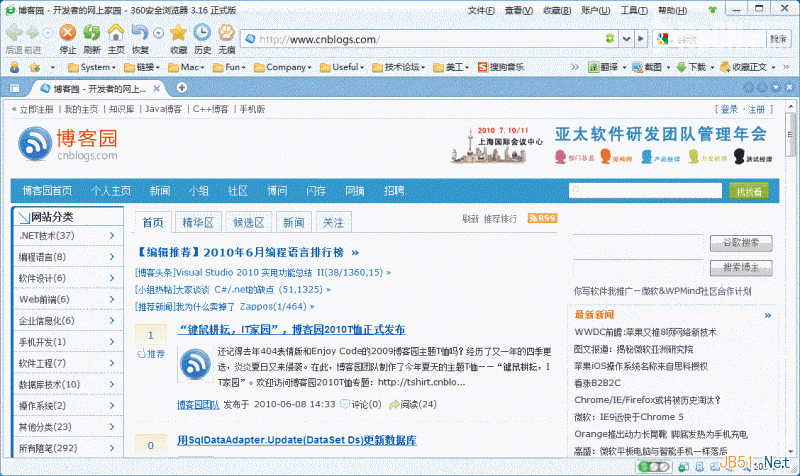Click the status bar toggle switch
Image resolution: width=800 pixels, height=476 pixels.
[654, 466]
